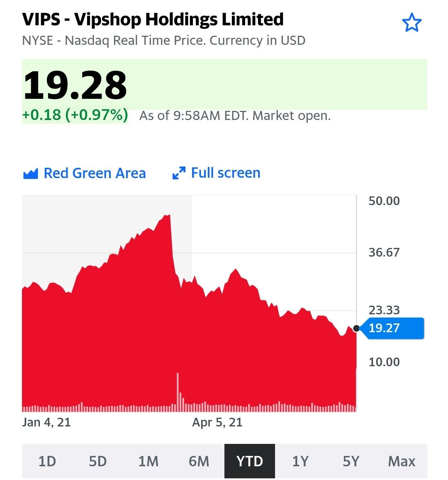
Task: Switch to the 5D range tab
Action: (98, 461)
